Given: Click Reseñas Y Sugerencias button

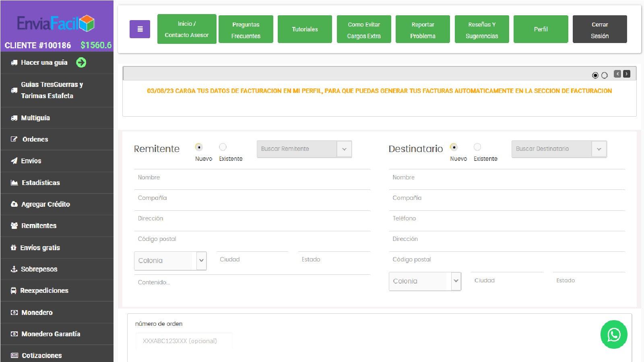Looking at the screenshot, I should click(482, 29).
